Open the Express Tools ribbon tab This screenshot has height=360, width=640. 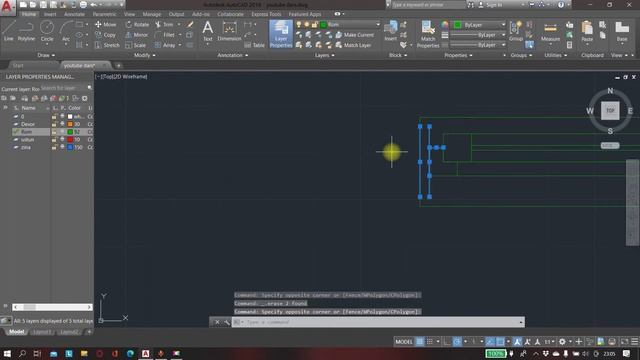(x=266, y=14)
